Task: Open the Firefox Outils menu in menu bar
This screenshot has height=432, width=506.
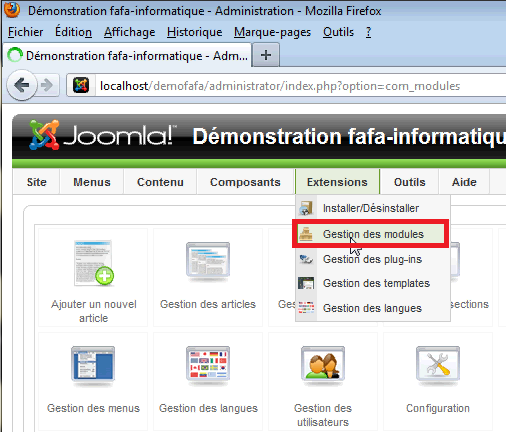Action: (x=338, y=32)
